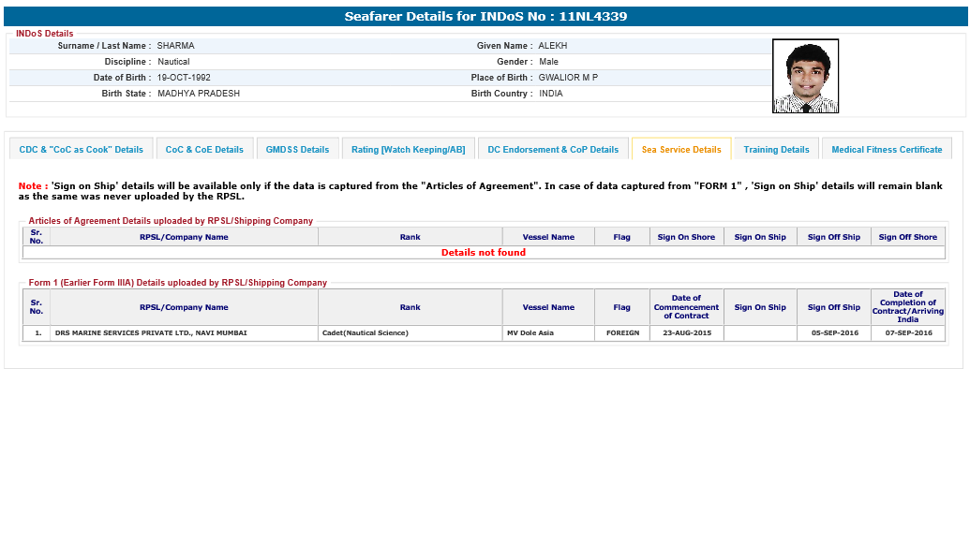
Task: Click the INDoS Details section label
Action: point(45,34)
